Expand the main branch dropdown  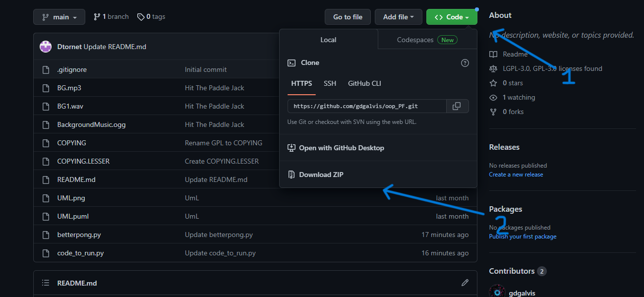(x=59, y=17)
